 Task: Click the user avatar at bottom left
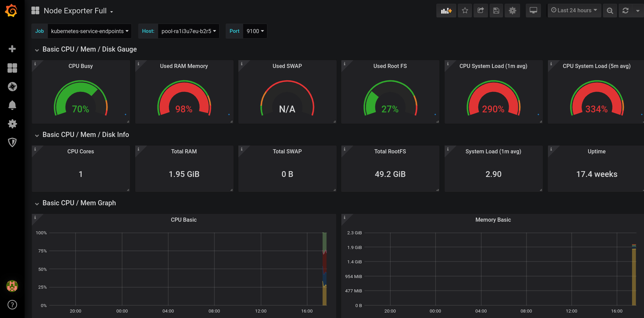click(12, 286)
